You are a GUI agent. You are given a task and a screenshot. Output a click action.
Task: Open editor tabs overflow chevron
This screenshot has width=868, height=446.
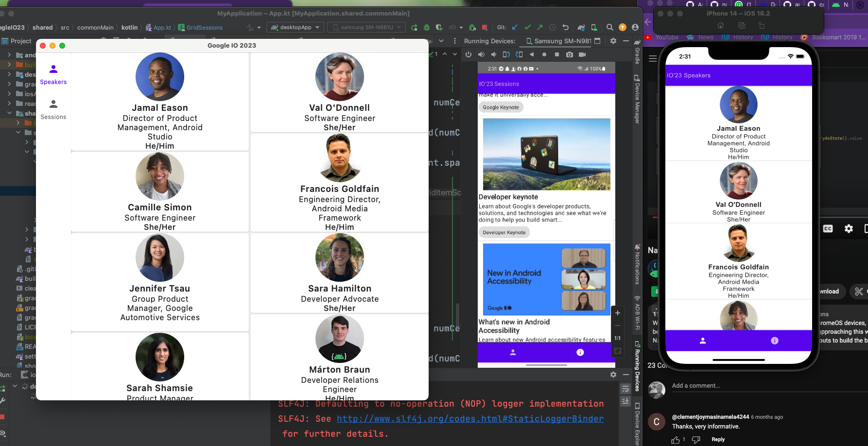pyautogui.click(x=441, y=41)
